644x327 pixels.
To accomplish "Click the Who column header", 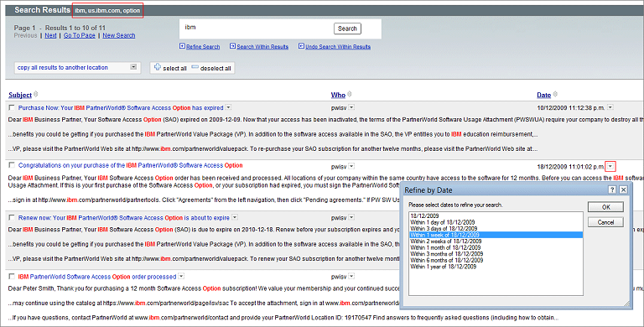I will click(338, 95).
